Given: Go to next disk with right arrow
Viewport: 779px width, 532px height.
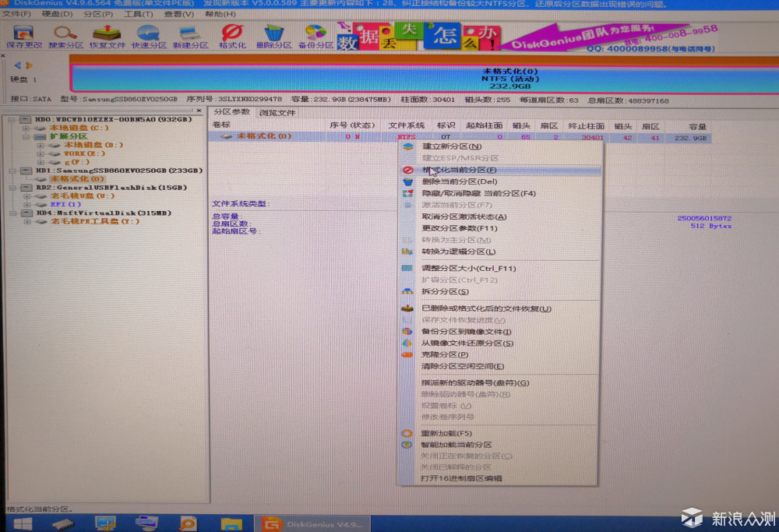Looking at the screenshot, I should pyautogui.click(x=29, y=65).
